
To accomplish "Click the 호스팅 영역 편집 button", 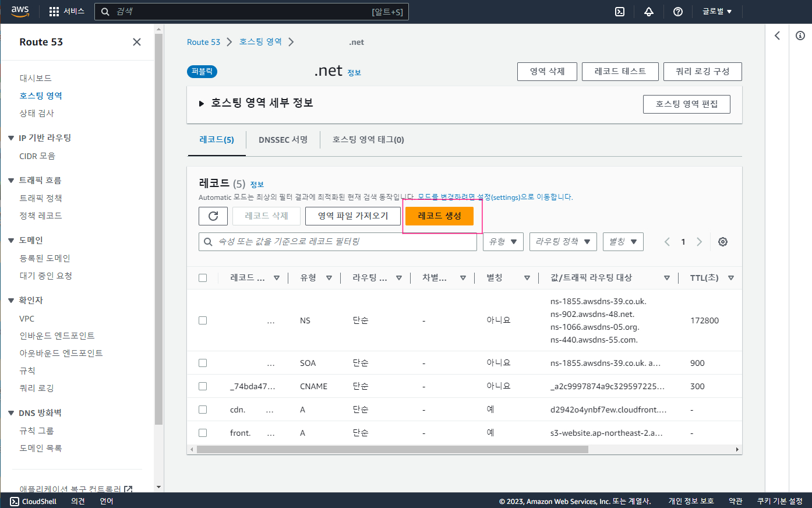I will point(687,104).
